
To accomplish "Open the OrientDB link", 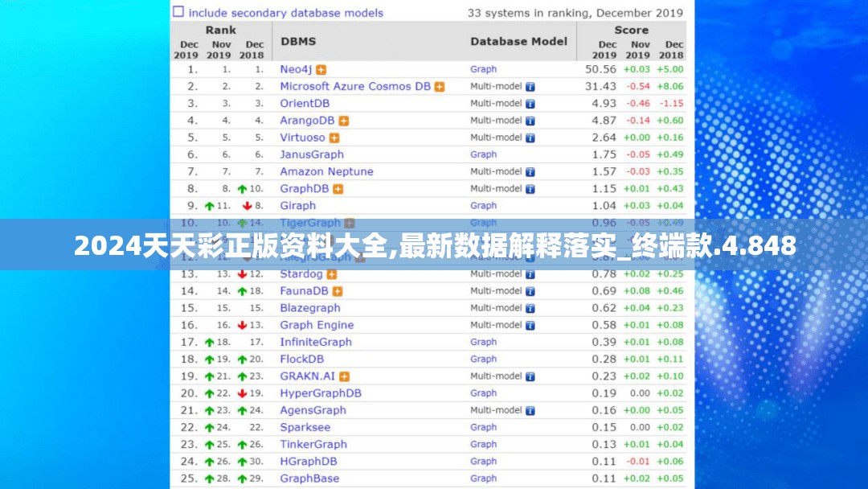I will click(305, 104).
